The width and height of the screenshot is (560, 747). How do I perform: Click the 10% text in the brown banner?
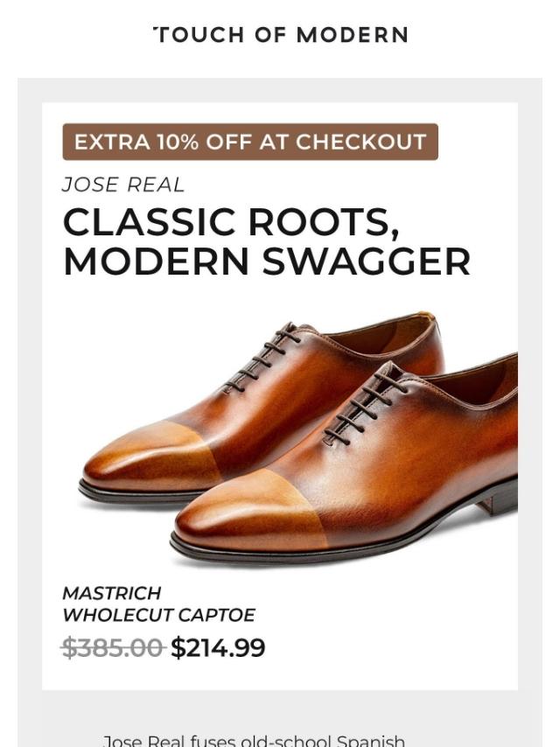pyautogui.click(x=178, y=142)
